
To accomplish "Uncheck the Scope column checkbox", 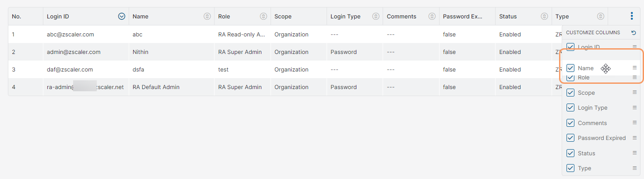I will coord(570,93).
